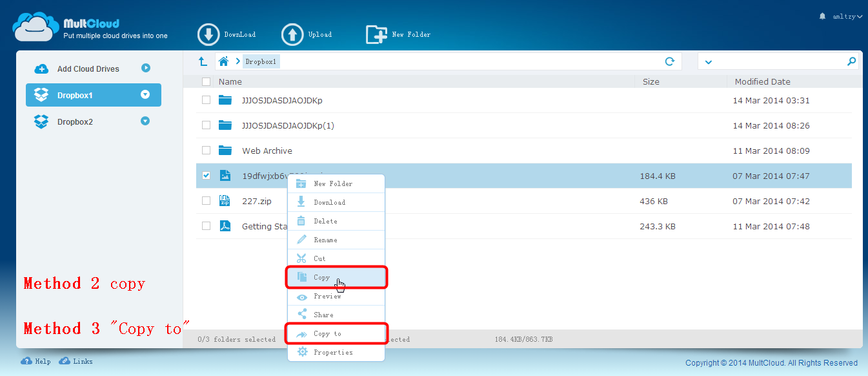Choose Delete in the context menu
The width and height of the screenshot is (868, 376).
(x=336, y=221)
